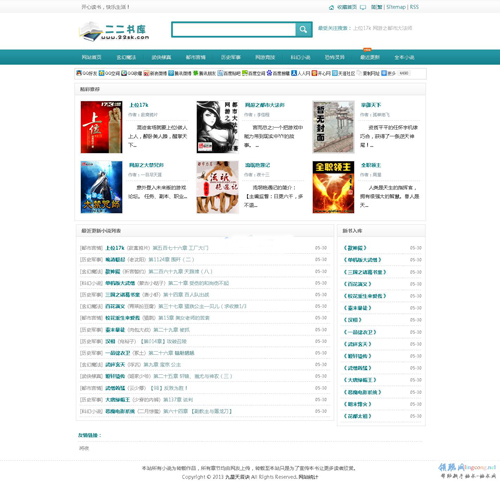Click the 流氓艳遇记 title link
This screenshot has width=500, height=484.
tap(257, 165)
